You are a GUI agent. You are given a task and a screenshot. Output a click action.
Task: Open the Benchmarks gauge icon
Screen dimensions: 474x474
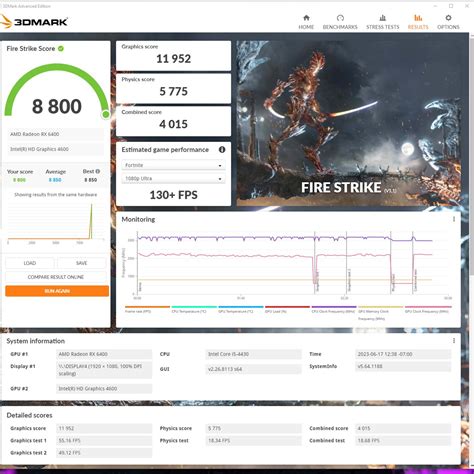point(340,18)
